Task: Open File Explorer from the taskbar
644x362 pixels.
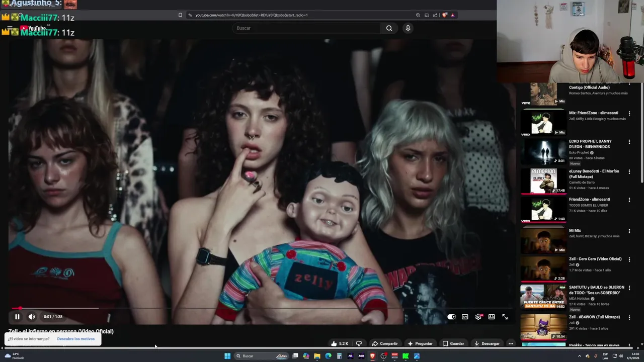Action: [x=317, y=356]
